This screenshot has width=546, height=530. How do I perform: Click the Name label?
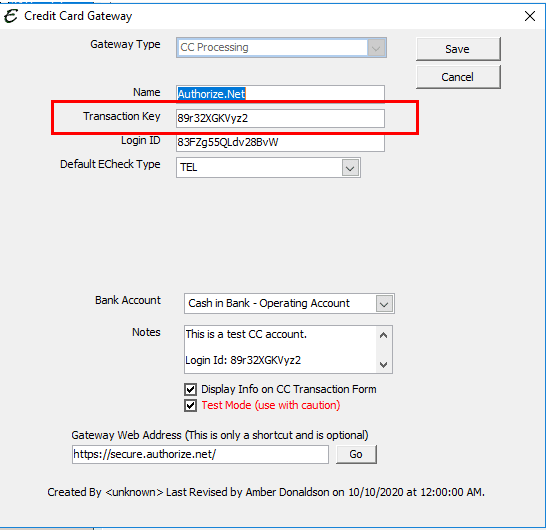pyautogui.click(x=147, y=92)
